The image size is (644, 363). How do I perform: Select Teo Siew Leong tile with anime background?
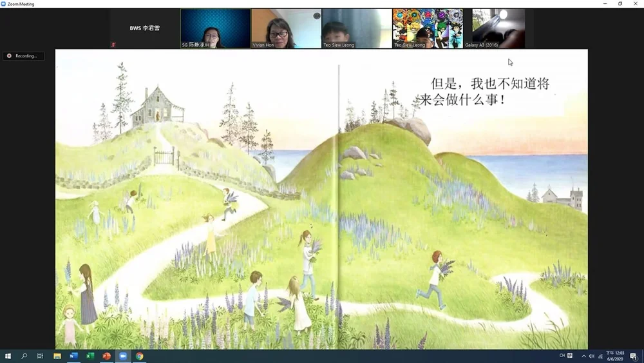pyautogui.click(x=428, y=28)
